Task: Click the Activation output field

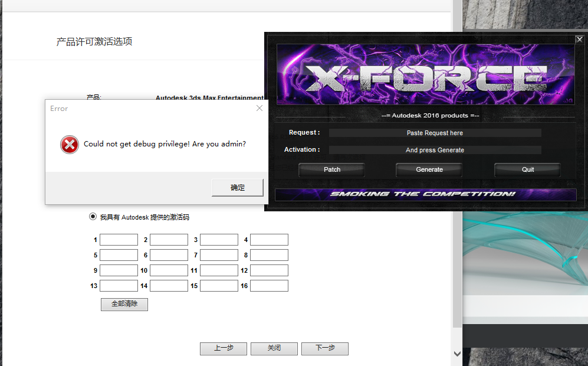Action: pos(435,150)
